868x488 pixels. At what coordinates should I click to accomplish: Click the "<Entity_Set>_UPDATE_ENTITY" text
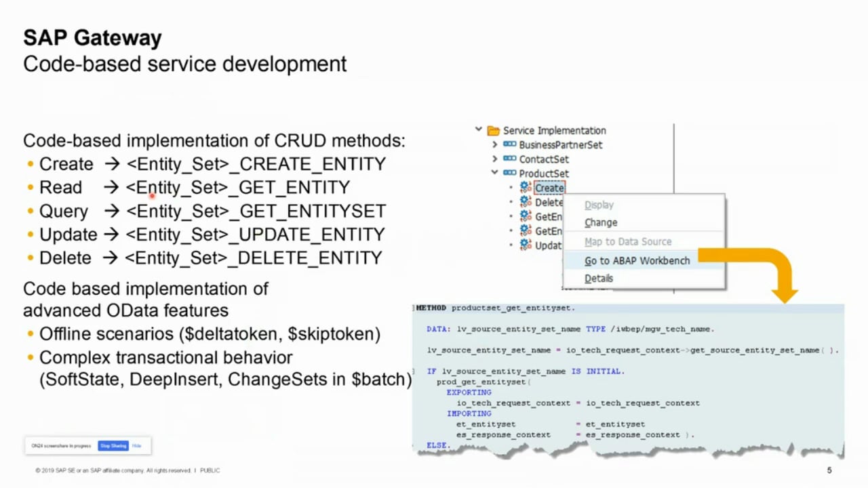(256, 235)
